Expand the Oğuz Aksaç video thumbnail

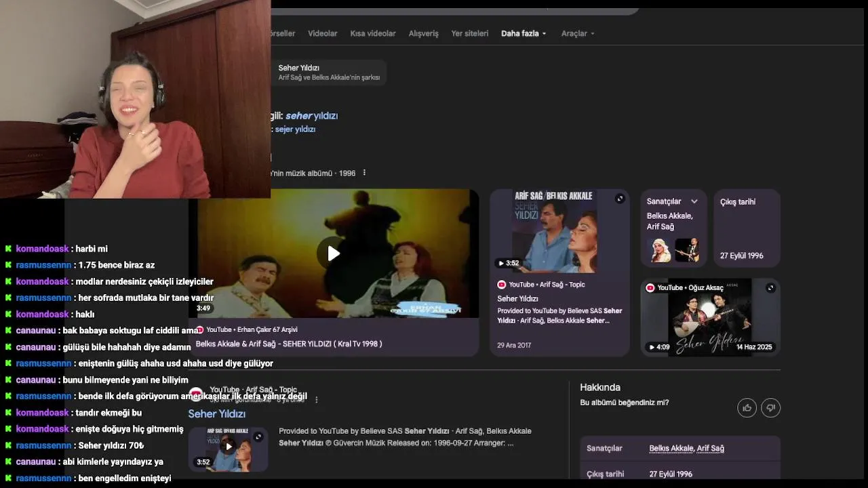pos(770,288)
